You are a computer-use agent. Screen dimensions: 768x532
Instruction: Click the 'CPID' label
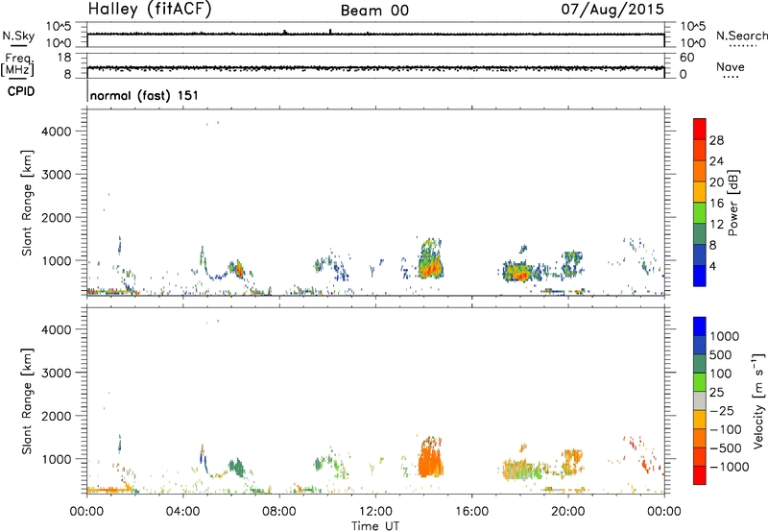coord(21,91)
